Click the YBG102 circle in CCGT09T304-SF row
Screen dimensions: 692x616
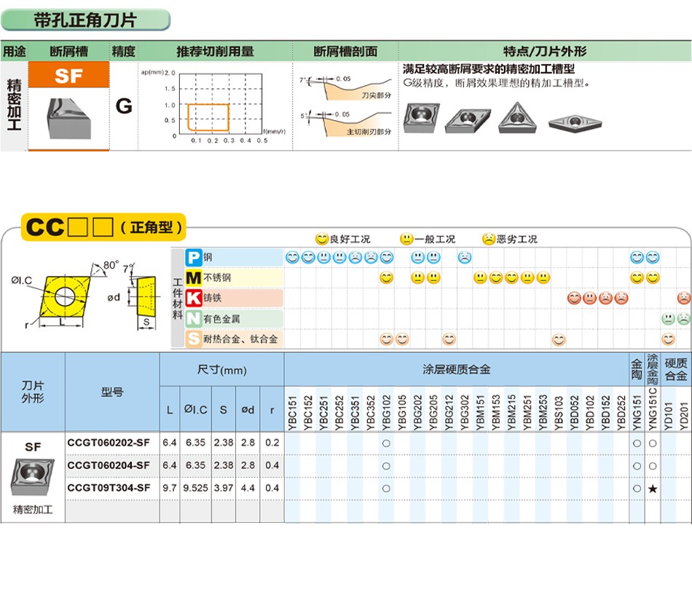point(386,489)
